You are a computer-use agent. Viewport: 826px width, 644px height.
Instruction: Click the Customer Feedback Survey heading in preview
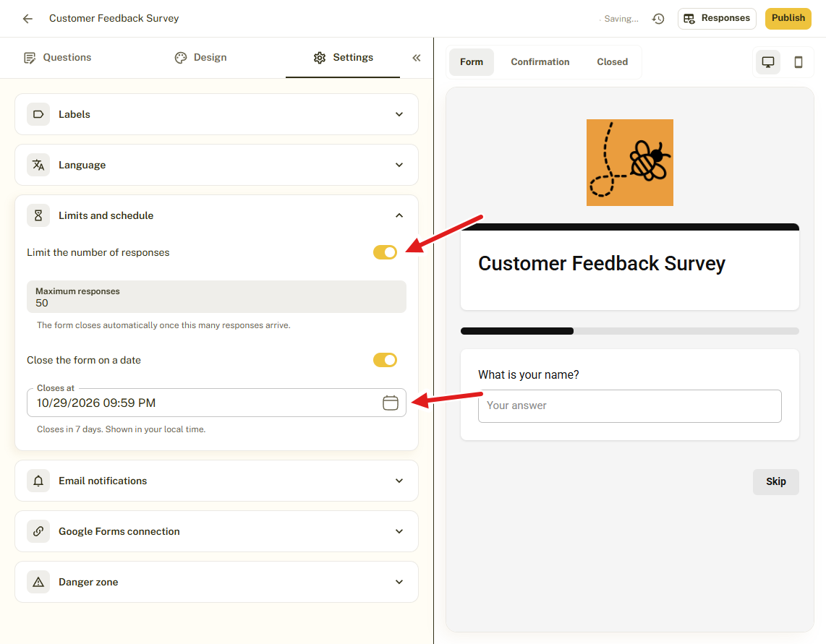tap(602, 263)
